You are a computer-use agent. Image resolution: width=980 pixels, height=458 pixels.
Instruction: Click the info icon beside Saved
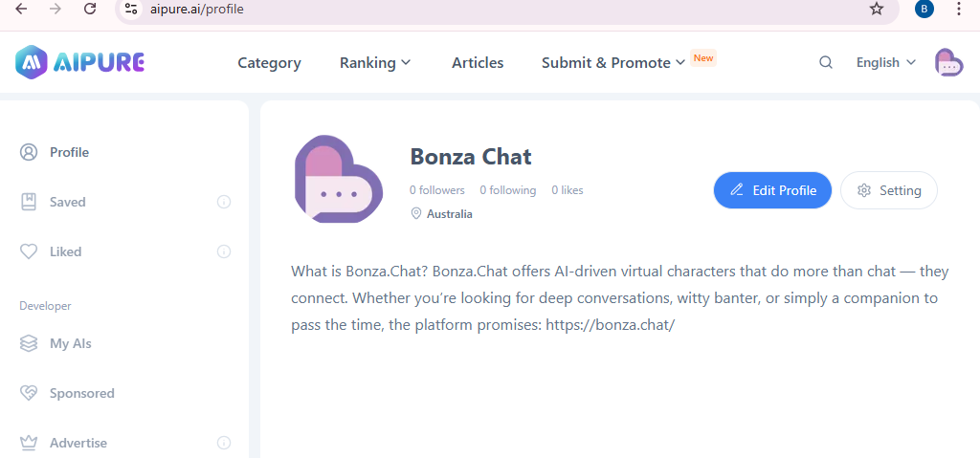tap(224, 202)
